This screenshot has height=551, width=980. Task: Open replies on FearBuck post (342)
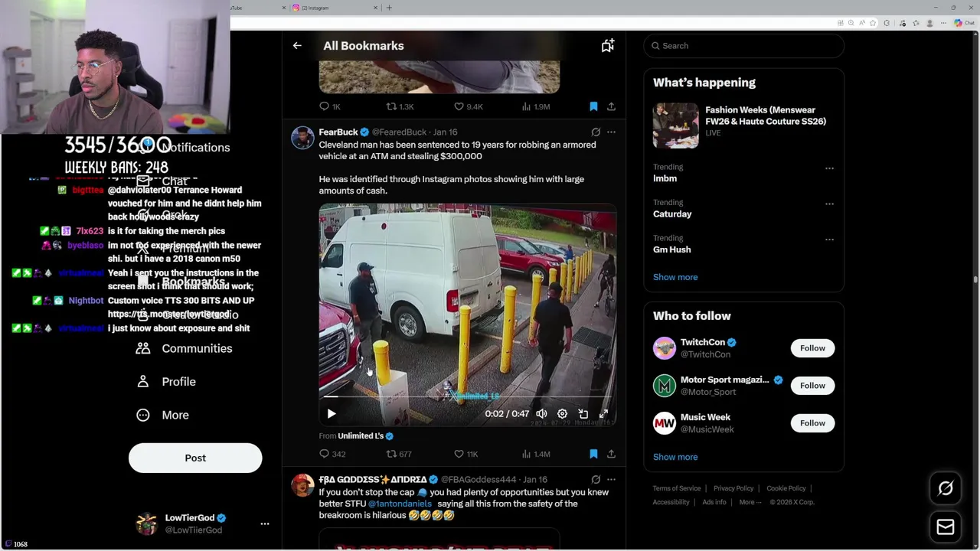(332, 454)
